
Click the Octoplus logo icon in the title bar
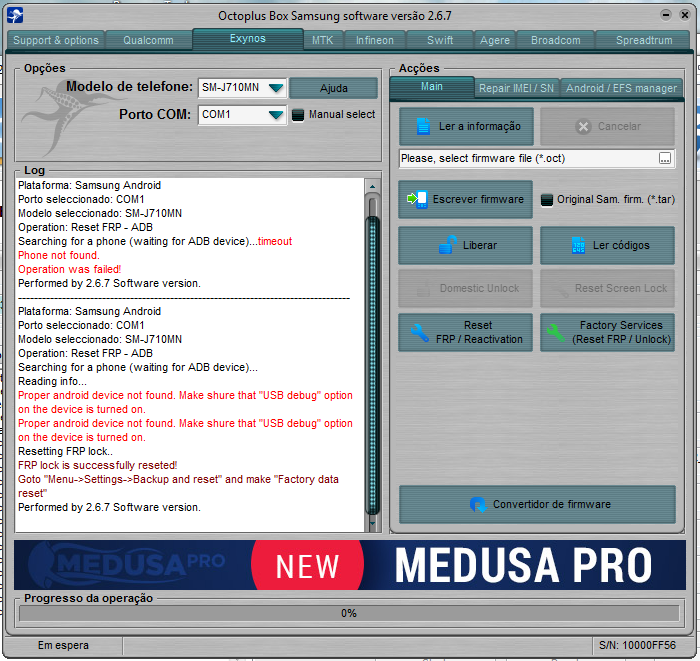(x=15, y=16)
